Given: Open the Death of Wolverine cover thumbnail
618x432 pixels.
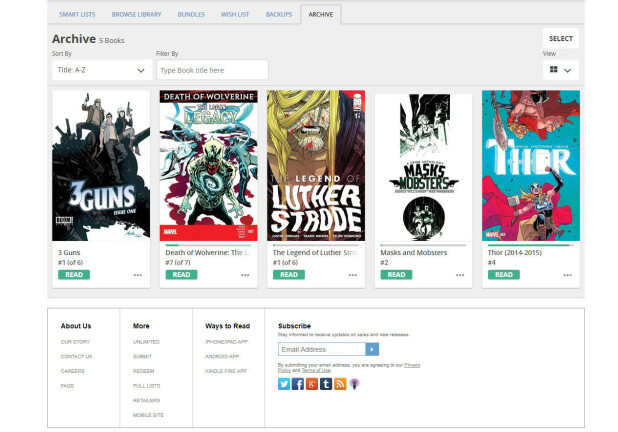Looking at the screenshot, I should coord(208,166).
